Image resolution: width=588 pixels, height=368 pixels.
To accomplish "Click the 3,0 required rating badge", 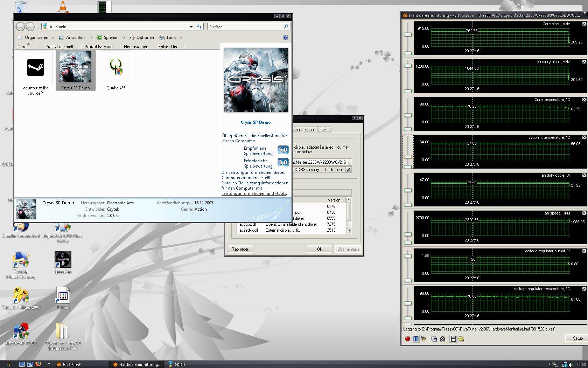I will click(x=283, y=162).
